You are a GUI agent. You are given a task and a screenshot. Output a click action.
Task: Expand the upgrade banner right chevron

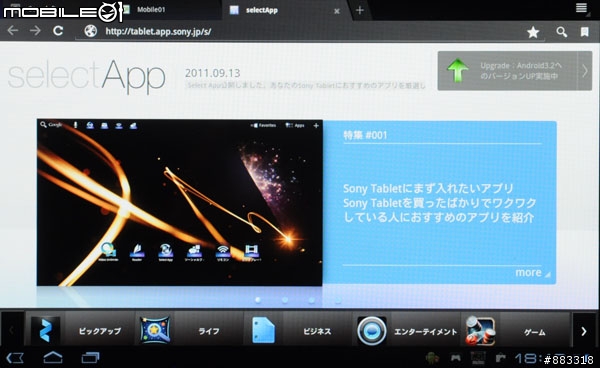point(585,71)
